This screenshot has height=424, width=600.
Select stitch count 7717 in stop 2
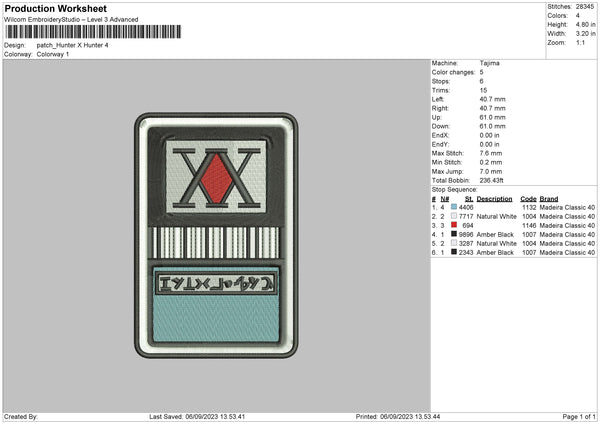(x=466, y=217)
